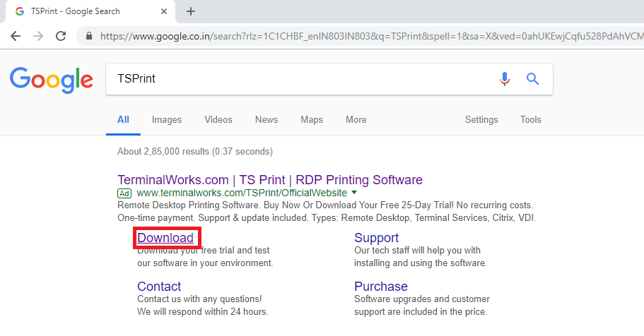The image size is (644, 336).
Task: Switch to Videos tab
Action: tap(218, 120)
